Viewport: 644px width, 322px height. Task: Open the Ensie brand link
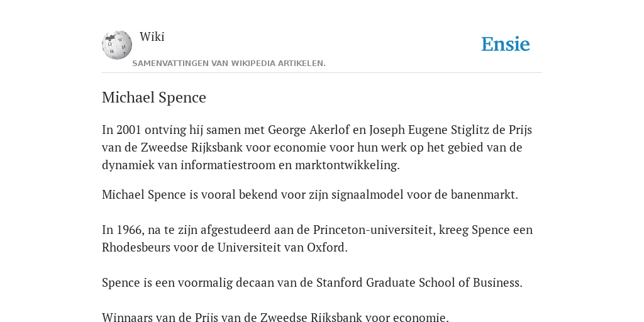click(506, 44)
